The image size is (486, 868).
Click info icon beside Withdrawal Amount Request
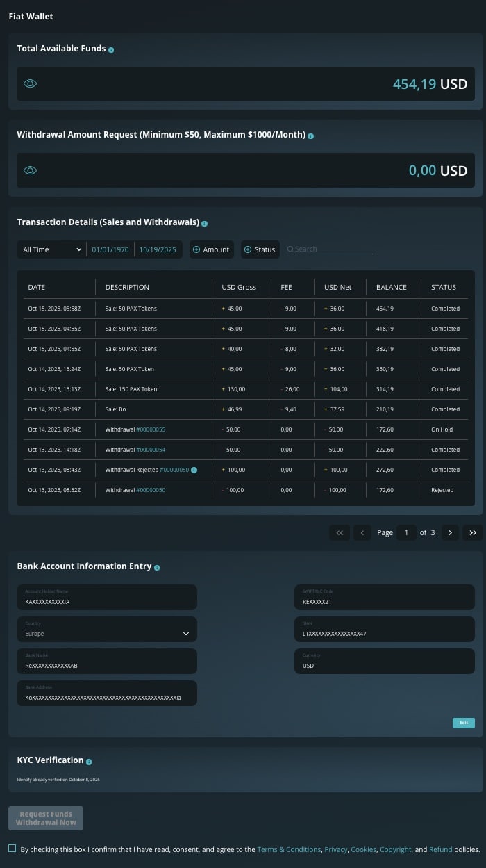310,136
